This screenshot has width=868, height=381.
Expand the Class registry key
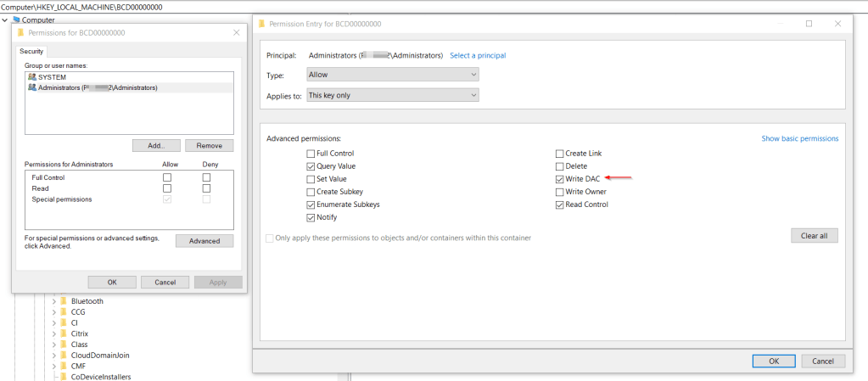(x=53, y=345)
